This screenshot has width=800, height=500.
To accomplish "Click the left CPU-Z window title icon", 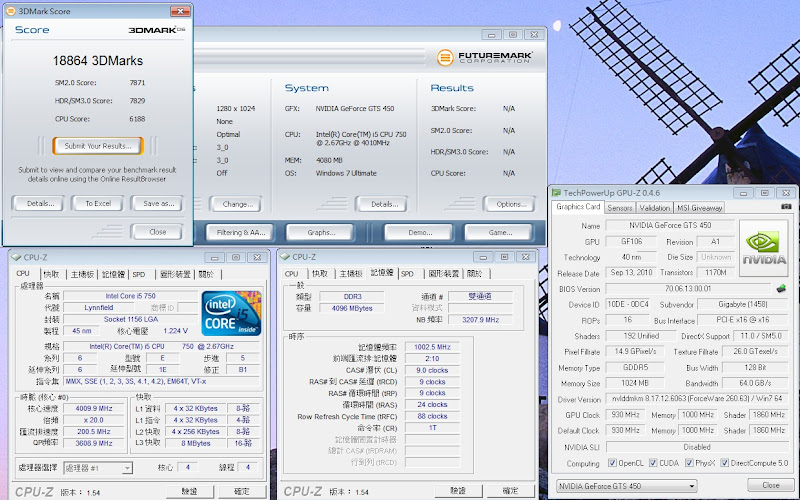I will [x=16, y=257].
